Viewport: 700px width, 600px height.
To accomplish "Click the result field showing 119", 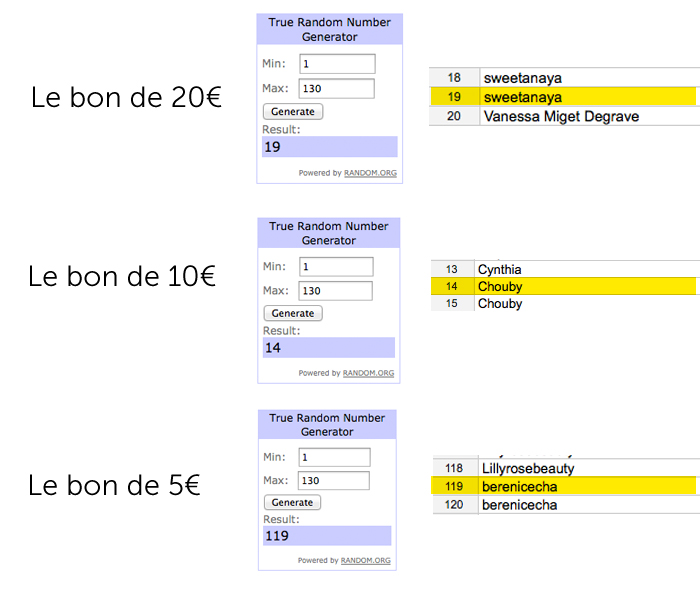I will click(x=326, y=536).
